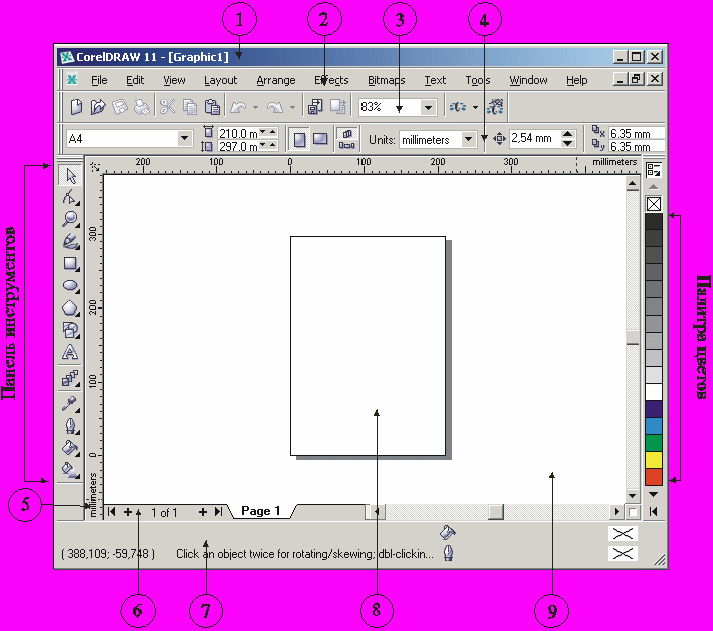Select the Fill bucket tool
The height and width of the screenshot is (631, 713).
coord(70,448)
